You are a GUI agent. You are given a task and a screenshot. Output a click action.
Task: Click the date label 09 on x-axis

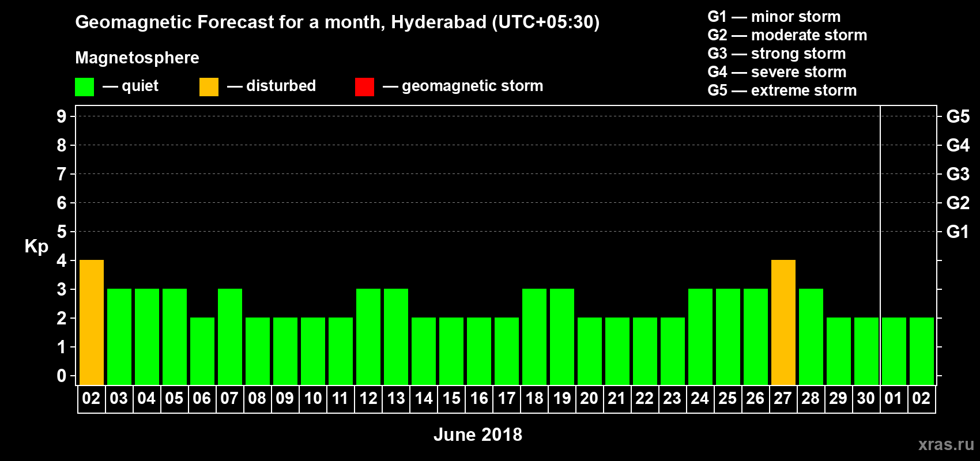click(x=285, y=399)
